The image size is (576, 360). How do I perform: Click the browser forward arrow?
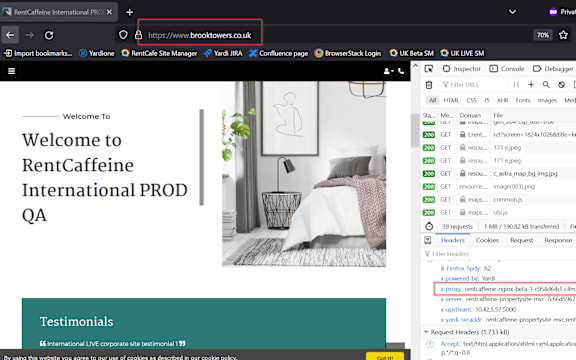point(30,35)
